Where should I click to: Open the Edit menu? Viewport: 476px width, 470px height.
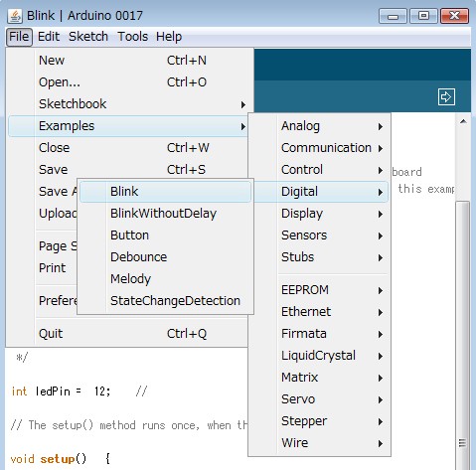point(49,37)
